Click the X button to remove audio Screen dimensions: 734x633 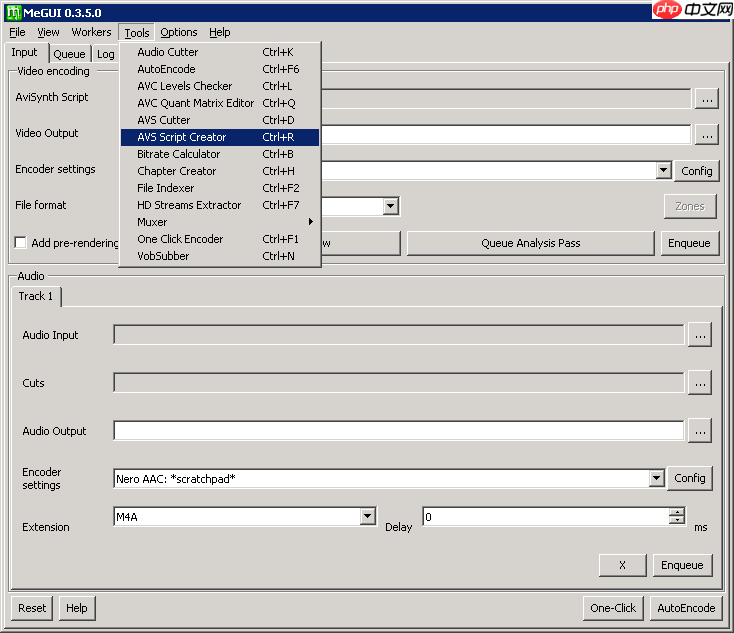click(x=622, y=565)
